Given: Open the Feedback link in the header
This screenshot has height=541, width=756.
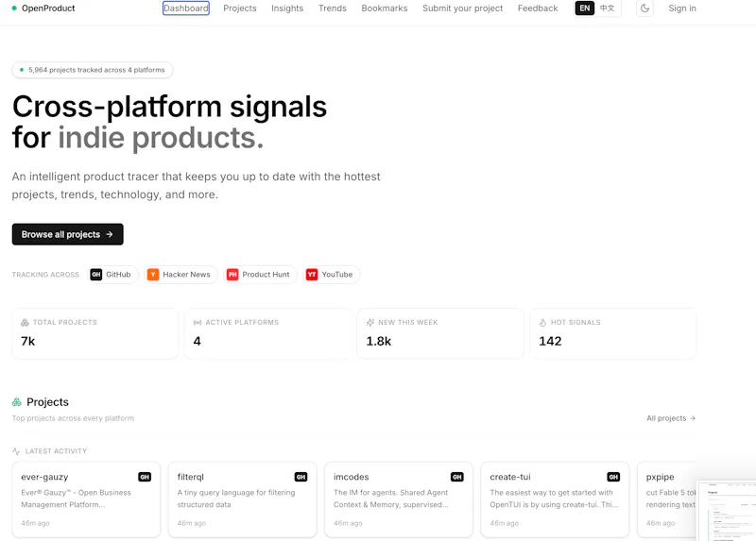Looking at the screenshot, I should point(538,8).
